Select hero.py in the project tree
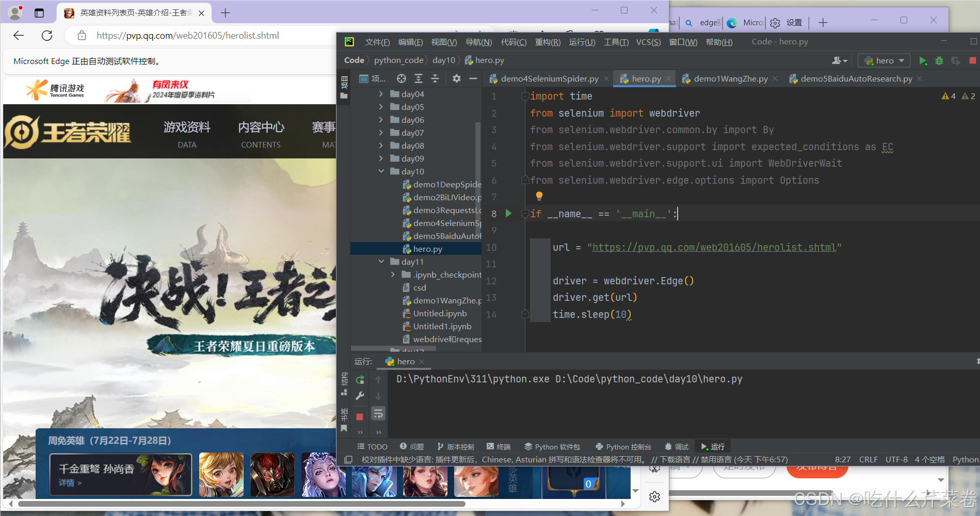This screenshot has height=516, width=980. point(427,249)
